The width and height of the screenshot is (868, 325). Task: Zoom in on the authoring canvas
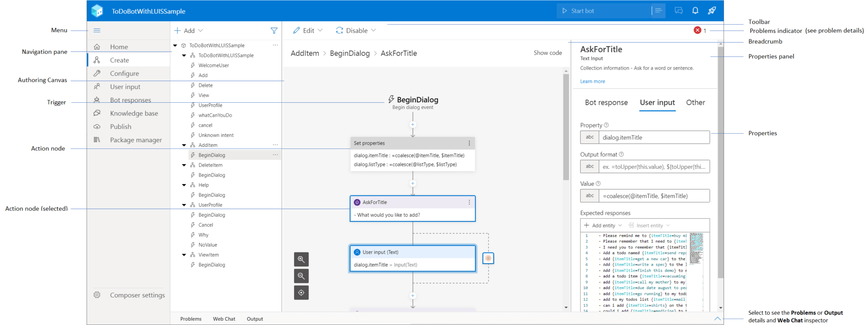coord(301,259)
